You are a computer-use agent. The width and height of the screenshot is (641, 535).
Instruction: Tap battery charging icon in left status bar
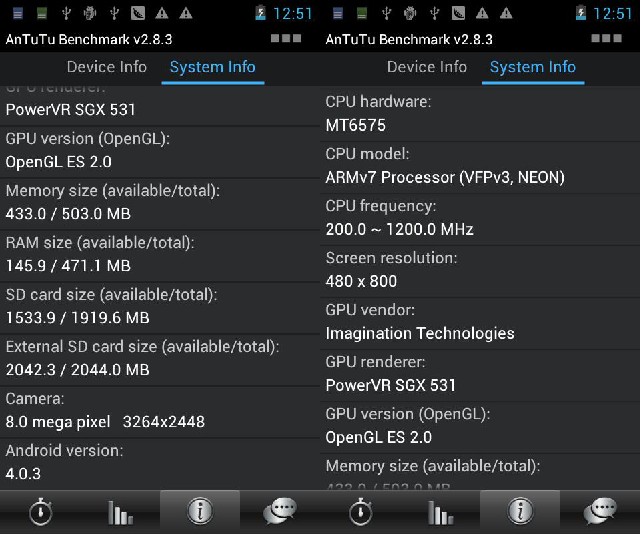260,13
